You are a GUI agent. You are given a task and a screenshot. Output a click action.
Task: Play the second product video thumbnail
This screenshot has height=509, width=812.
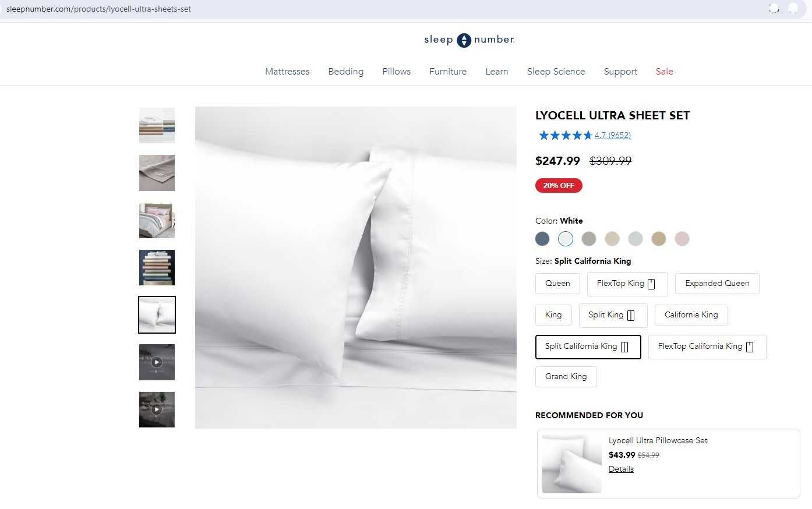pyautogui.click(x=157, y=409)
